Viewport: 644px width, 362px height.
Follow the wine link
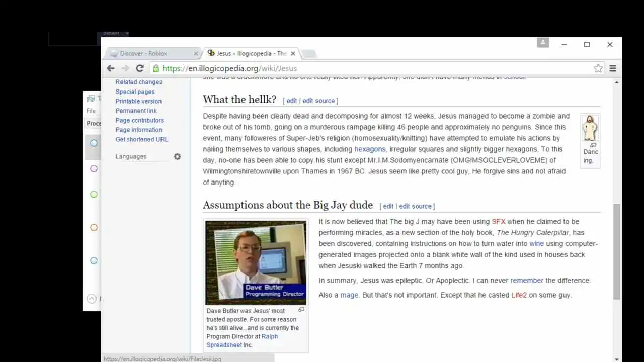click(x=536, y=244)
